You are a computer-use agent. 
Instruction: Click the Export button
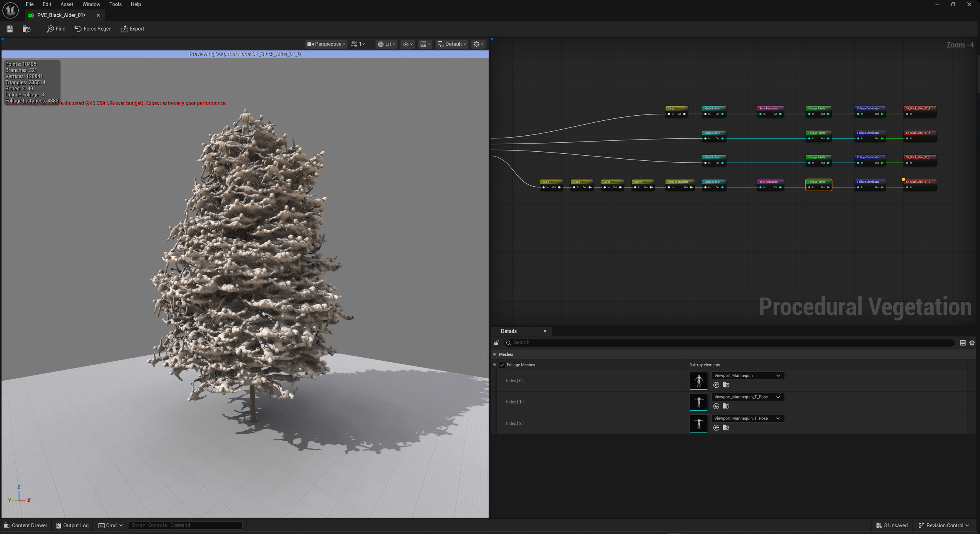point(132,29)
